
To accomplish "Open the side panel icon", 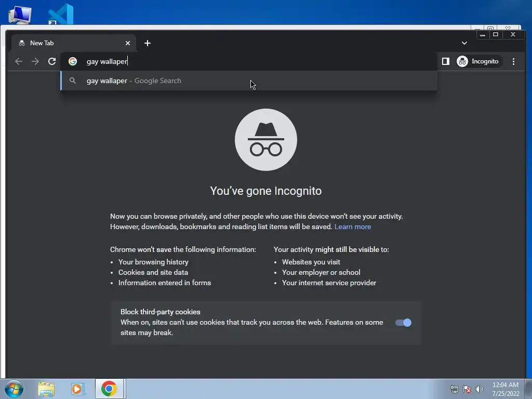I will click(x=445, y=61).
